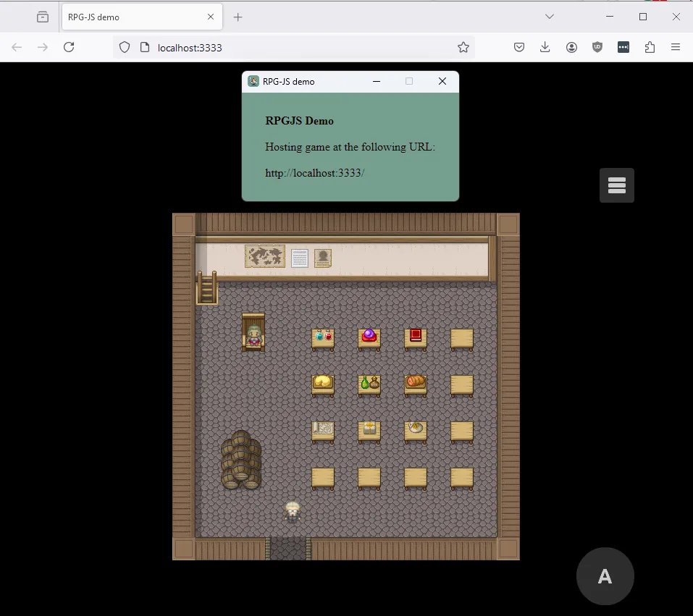Open a new tab with plus button
This screenshot has width=693, height=616.
click(x=238, y=17)
